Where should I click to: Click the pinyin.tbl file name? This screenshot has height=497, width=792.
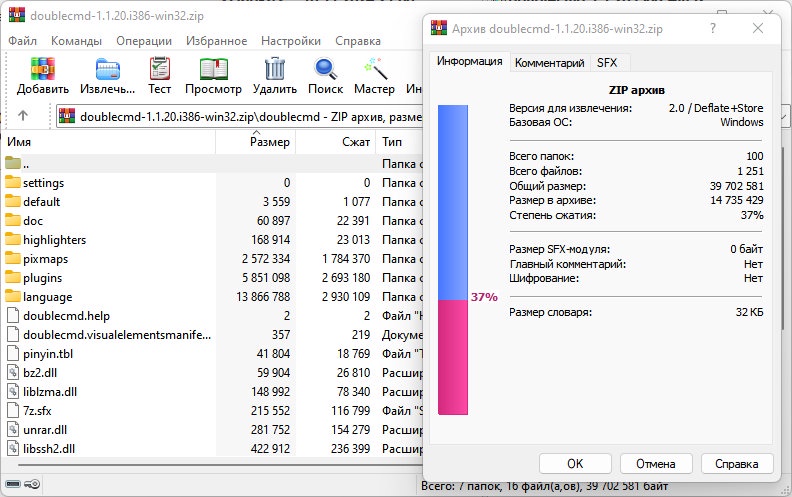(48, 354)
